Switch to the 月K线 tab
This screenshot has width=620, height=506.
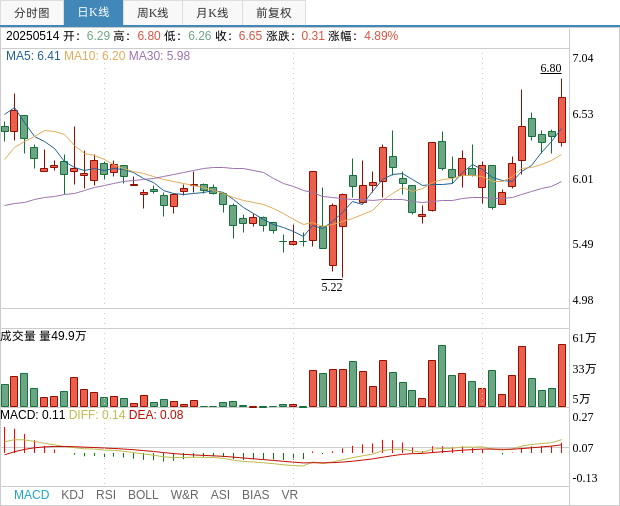[212, 13]
